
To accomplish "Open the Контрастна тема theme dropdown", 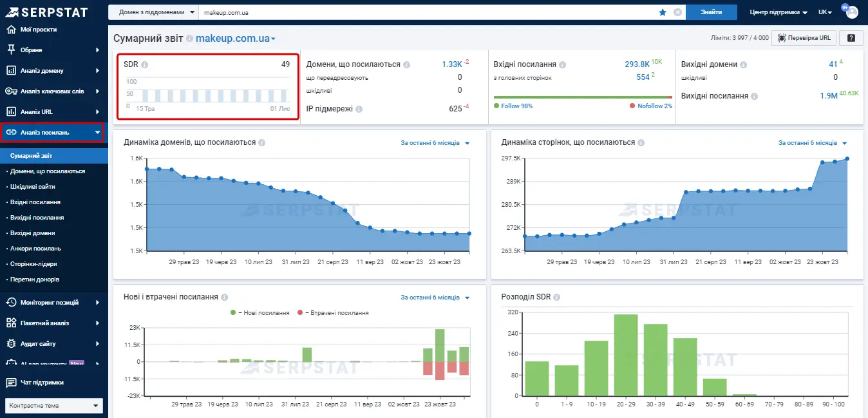I will point(53,406).
